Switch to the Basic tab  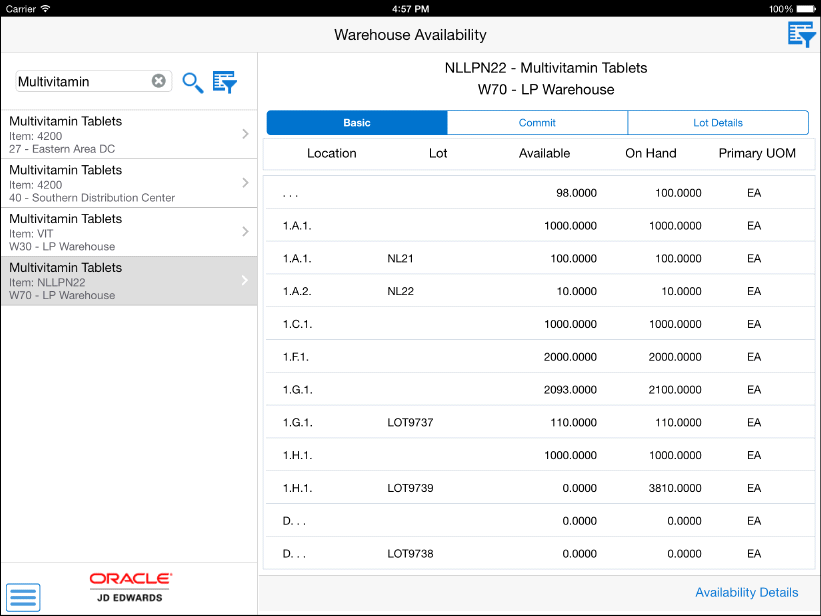click(357, 123)
